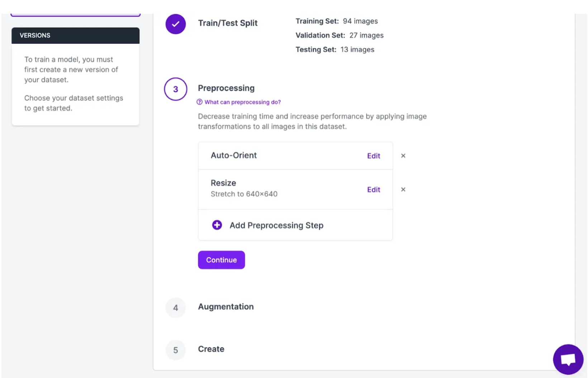Open the chat support bubble
Image resolution: width=588 pixels, height=378 pixels.
pyautogui.click(x=568, y=359)
